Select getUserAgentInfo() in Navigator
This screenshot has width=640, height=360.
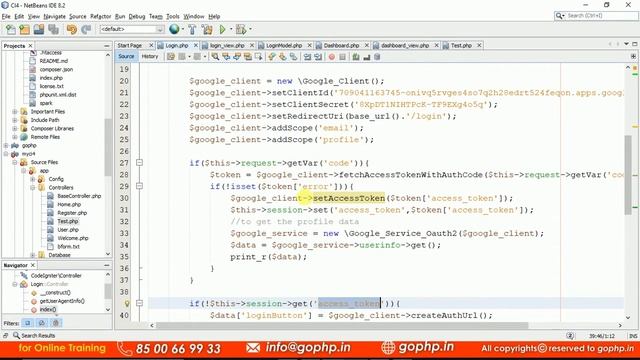(x=62, y=301)
